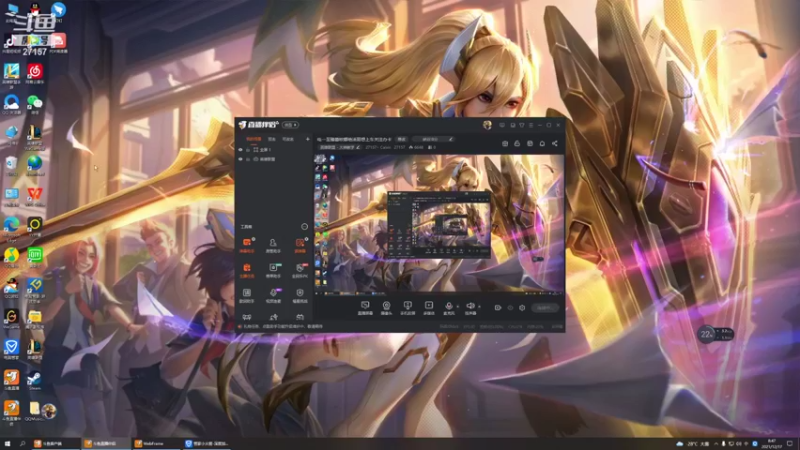Image resolution: width=800 pixels, height=450 pixels.
Task: Click the person-shaped room manager tool icon
Action: coord(273,245)
